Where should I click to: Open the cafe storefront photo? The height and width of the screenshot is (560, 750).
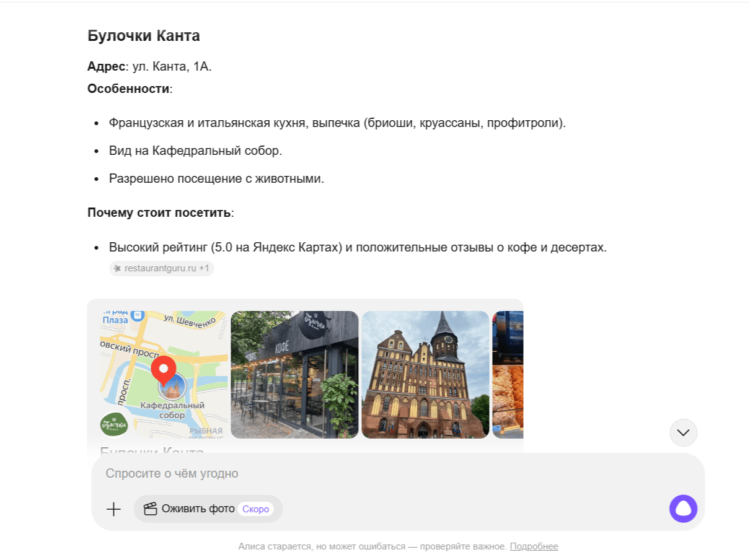294,374
